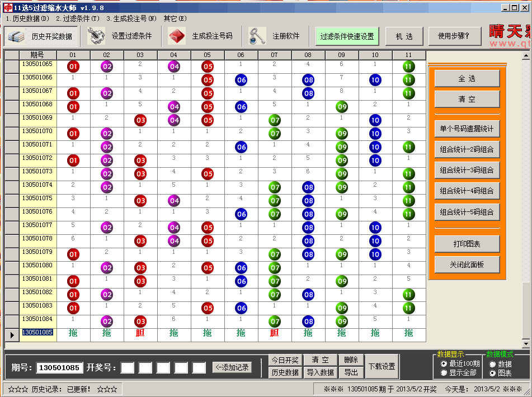Select the 数据 mode radio button
Viewport: 532px width, 397px height.
(492, 364)
